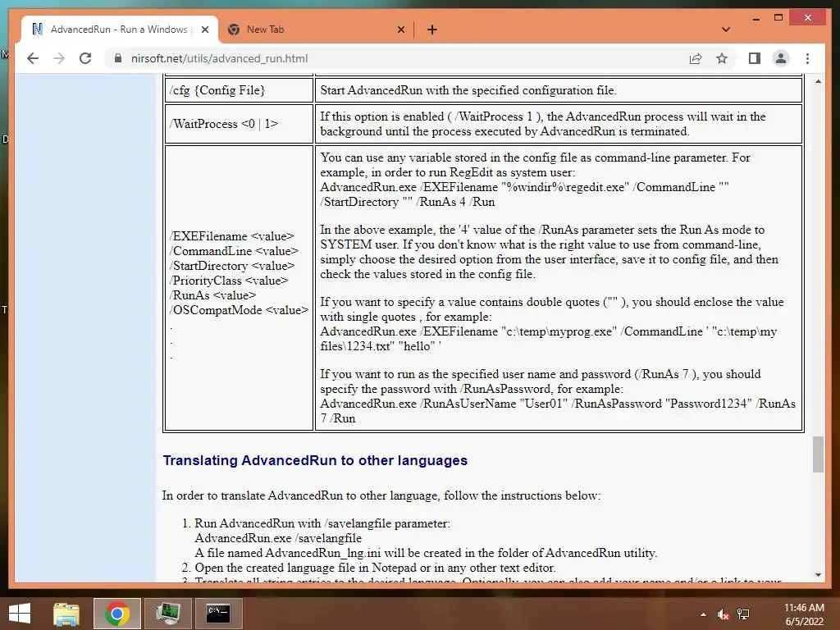Image resolution: width=840 pixels, height=630 pixels.
Task: Click the '/cfg {Config File}' table cell
Action: [x=239, y=90]
